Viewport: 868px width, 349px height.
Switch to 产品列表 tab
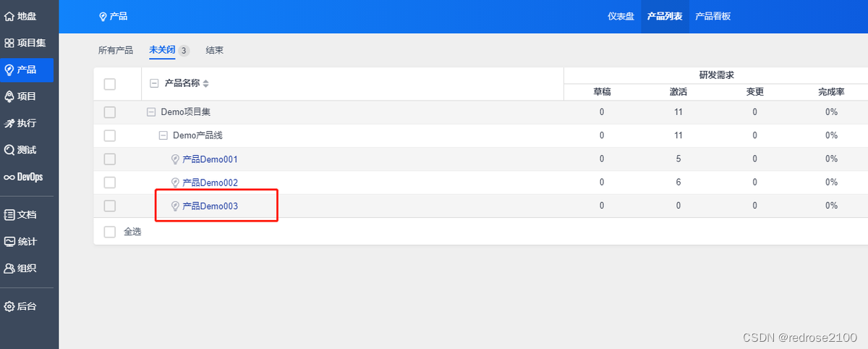coord(665,16)
